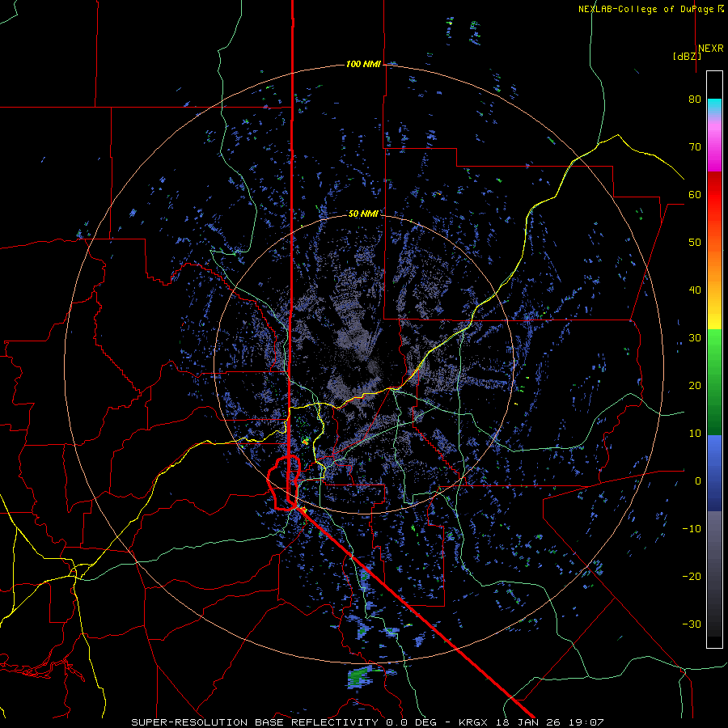
Task: Click the green segment of the reflectivity color bar
Action: pyautogui.click(x=714, y=382)
